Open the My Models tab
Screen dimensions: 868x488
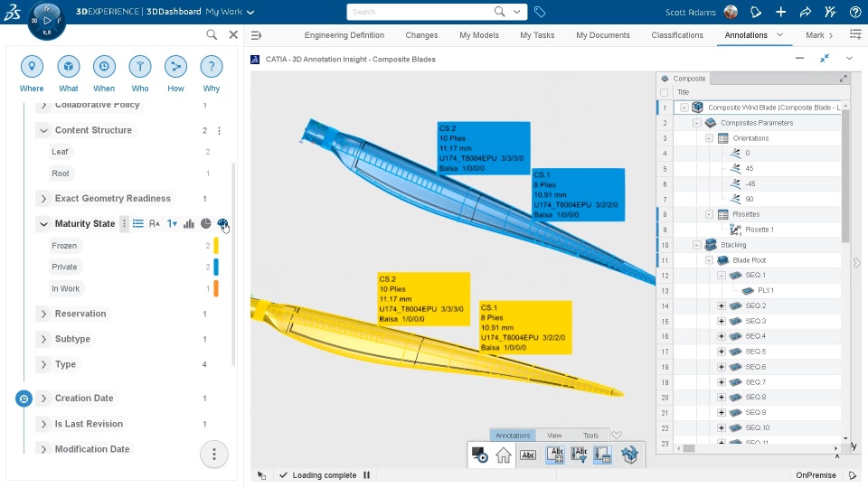pos(479,35)
